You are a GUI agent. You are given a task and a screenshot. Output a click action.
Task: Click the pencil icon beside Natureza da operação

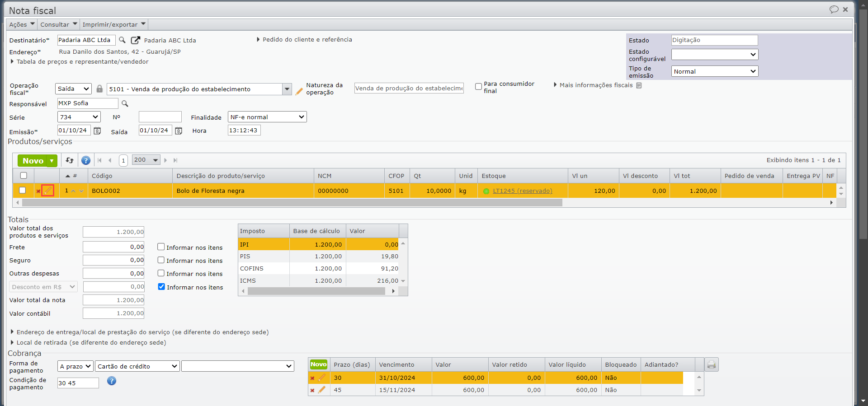(x=299, y=91)
